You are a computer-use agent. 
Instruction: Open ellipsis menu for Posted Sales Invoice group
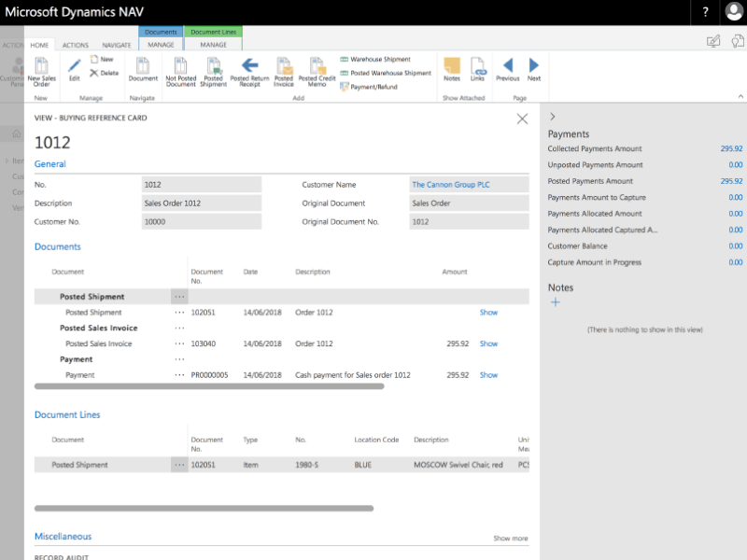(179, 329)
